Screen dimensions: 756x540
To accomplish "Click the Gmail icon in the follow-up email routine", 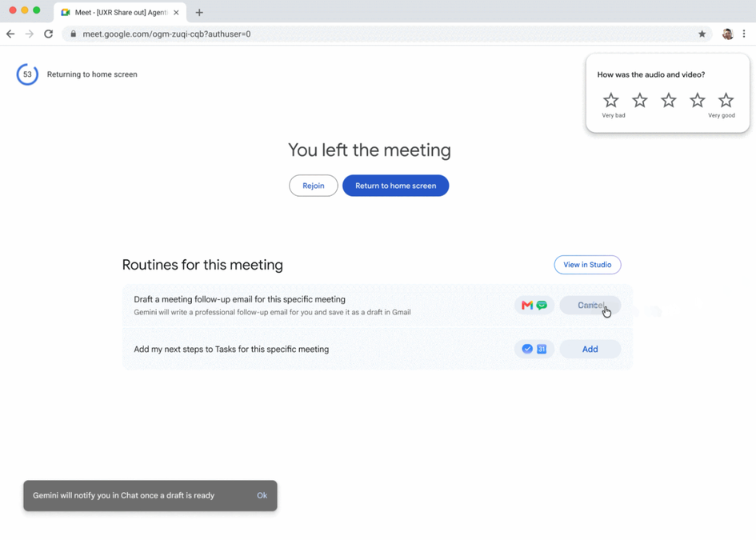I will tap(527, 305).
